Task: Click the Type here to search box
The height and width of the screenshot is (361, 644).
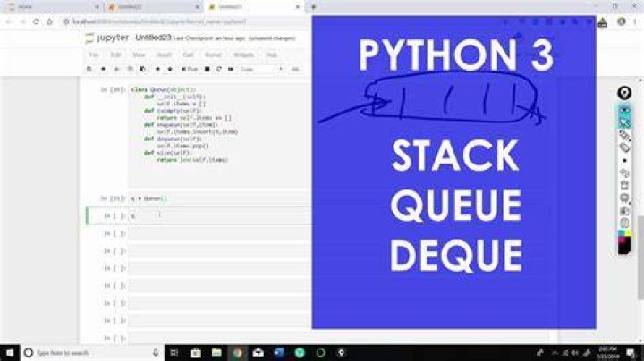Action: [92, 353]
